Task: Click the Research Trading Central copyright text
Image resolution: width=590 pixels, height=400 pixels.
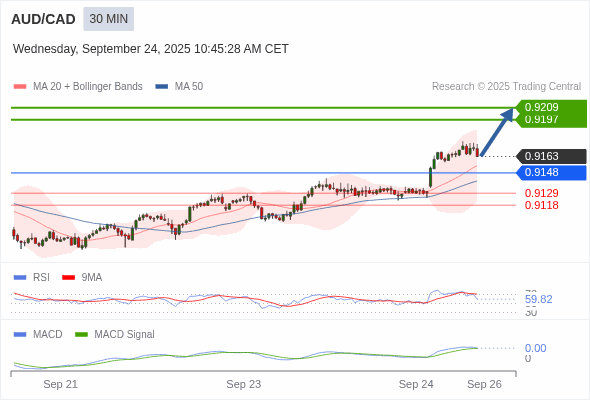Action: coord(506,87)
